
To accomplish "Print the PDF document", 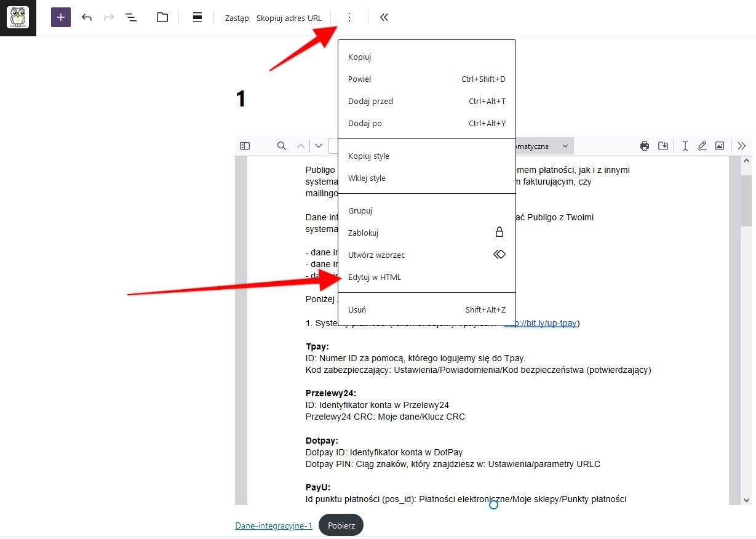I will [x=645, y=146].
